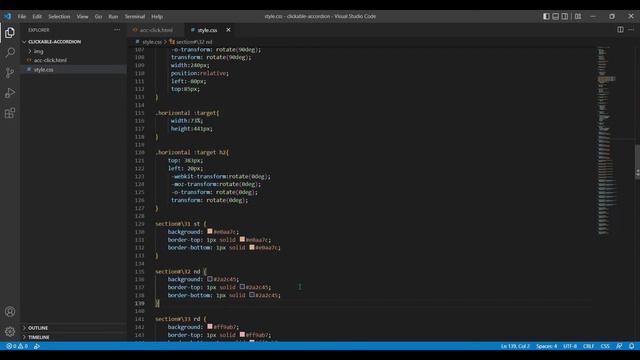Click the background #ff9ab7 color swatch
Image resolution: width=640 pixels, height=360 pixels.
[210, 327]
